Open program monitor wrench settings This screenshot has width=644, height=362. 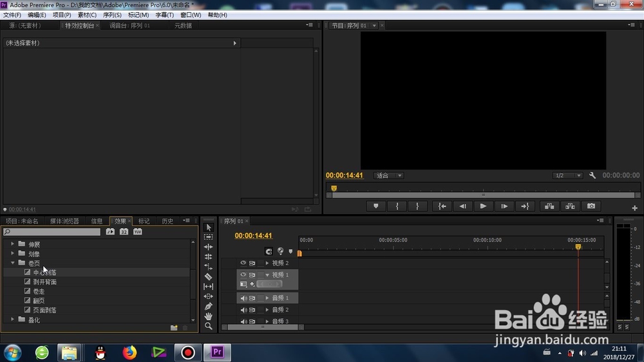point(592,175)
